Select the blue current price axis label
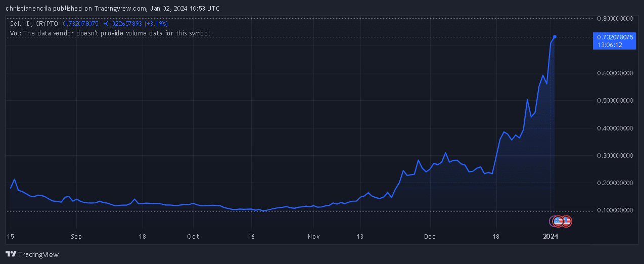Image resolution: width=644 pixels, height=264 pixels. point(614,37)
